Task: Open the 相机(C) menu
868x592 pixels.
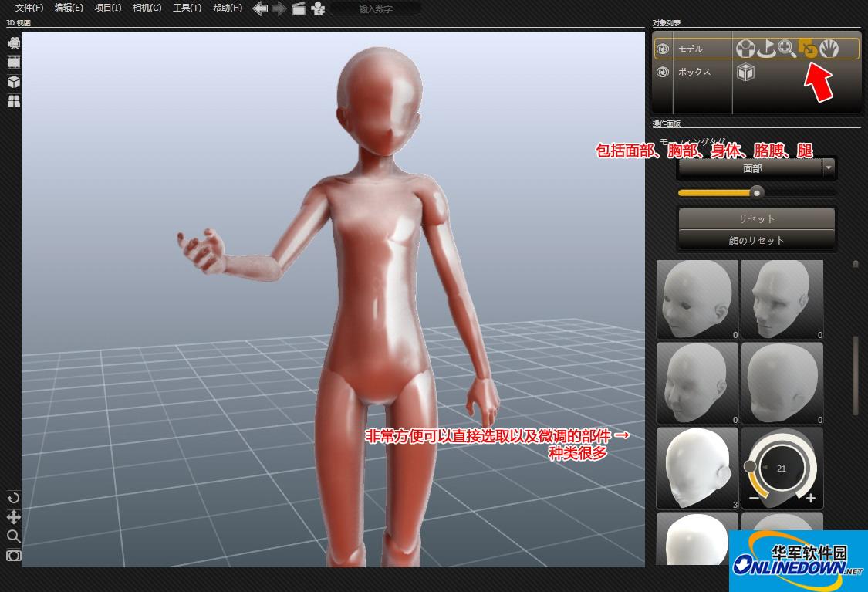Action: (147, 8)
